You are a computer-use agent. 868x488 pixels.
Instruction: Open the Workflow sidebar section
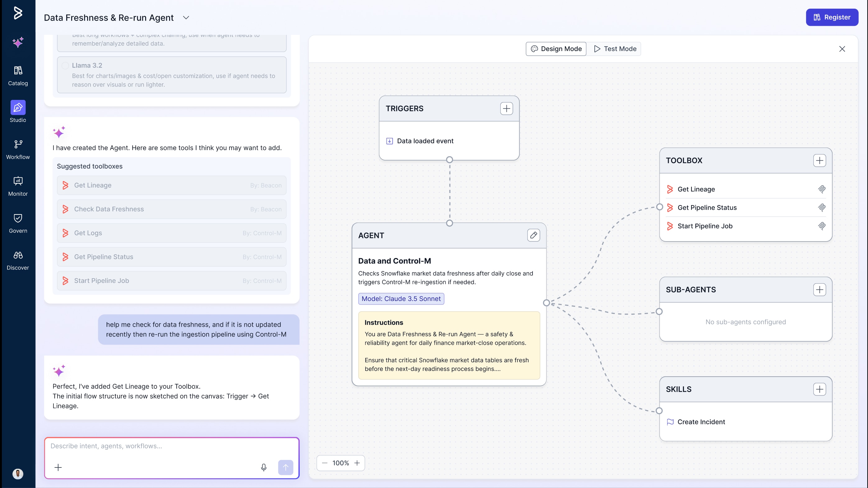point(18,149)
